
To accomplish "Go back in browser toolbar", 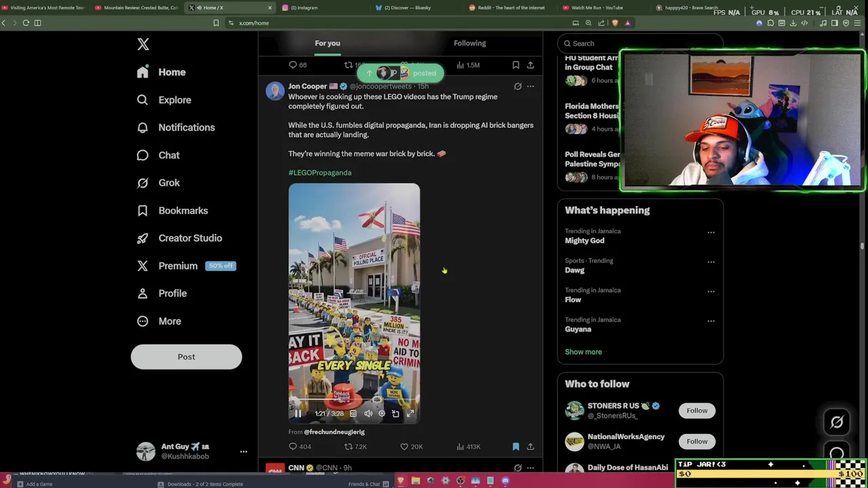I will (4, 23).
